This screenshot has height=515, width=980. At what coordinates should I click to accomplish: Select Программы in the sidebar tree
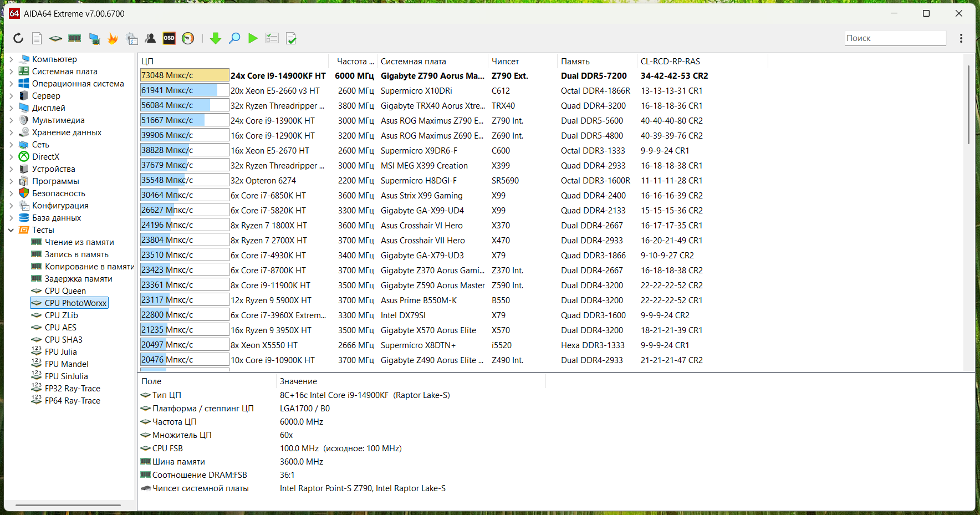[55, 181]
